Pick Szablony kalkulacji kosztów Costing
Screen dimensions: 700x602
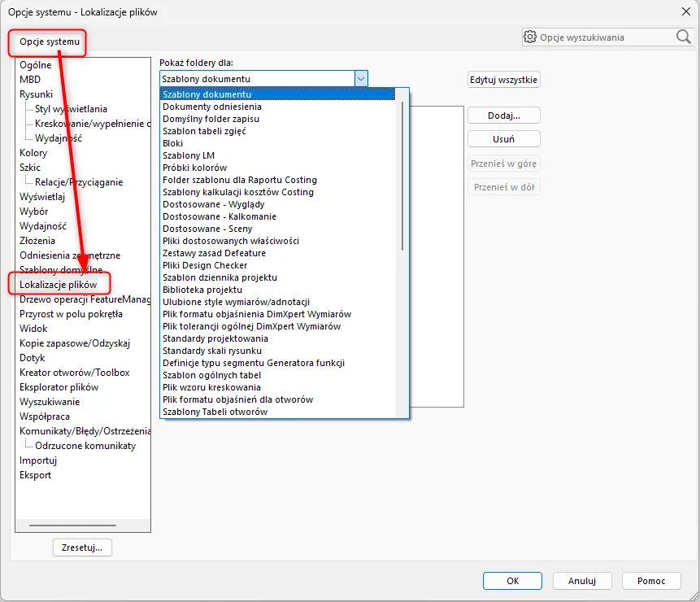click(x=278, y=192)
